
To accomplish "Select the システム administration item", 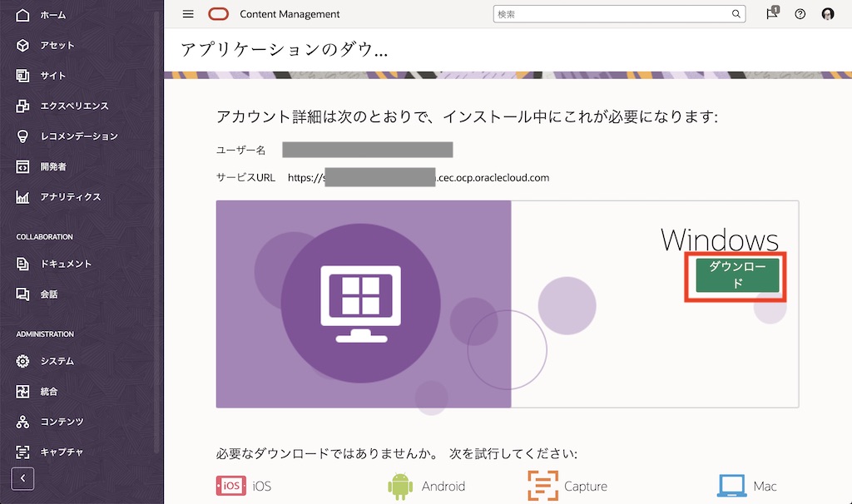I will click(24, 361).
